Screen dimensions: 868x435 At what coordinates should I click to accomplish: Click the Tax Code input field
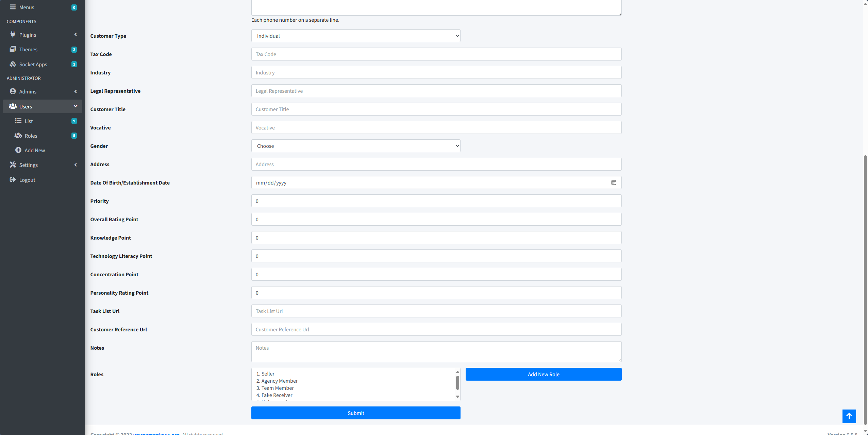pos(436,54)
